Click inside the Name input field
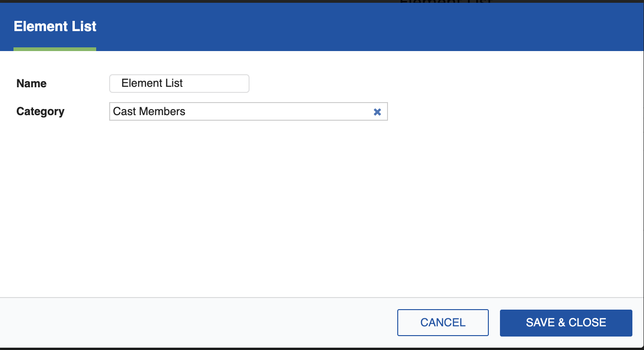 tap(179, 83)
